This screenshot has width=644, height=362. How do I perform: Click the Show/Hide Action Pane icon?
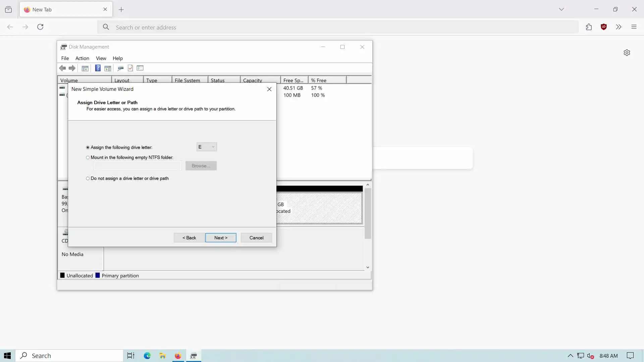108,68
